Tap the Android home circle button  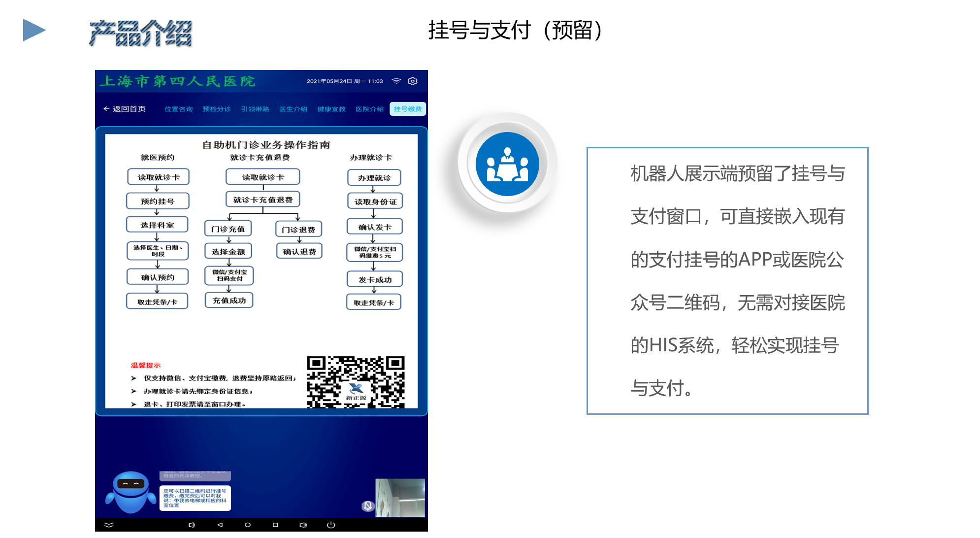(x=248, y=525)
